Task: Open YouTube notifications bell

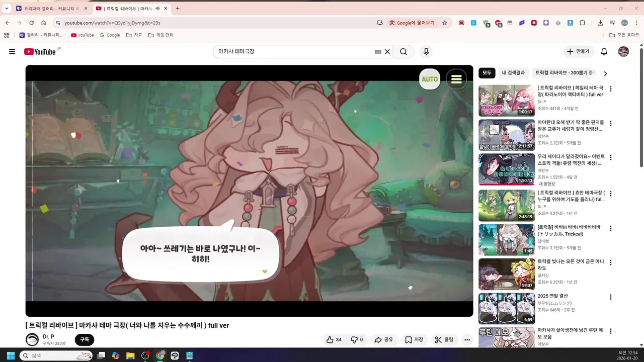Action: [604, 51]
